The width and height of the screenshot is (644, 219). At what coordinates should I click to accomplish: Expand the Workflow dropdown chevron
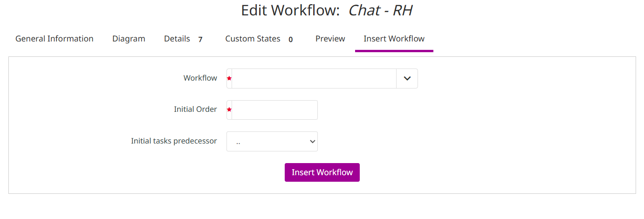click(407, 78)
